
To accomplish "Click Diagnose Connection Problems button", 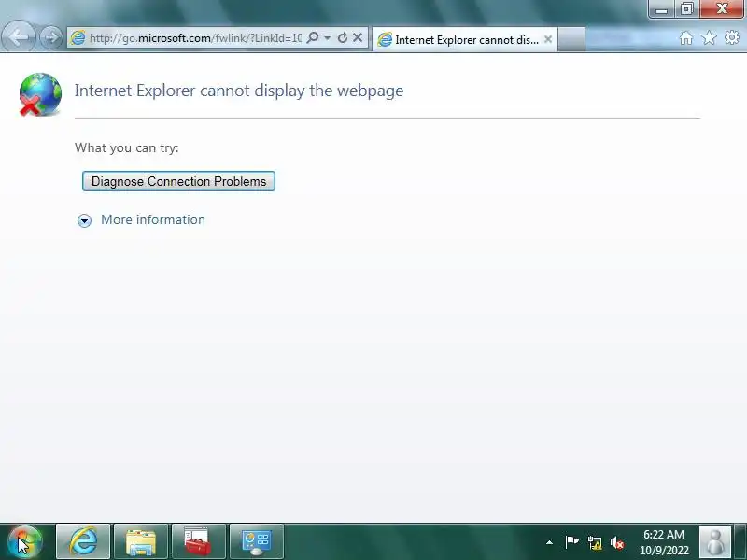I will 178,181.
